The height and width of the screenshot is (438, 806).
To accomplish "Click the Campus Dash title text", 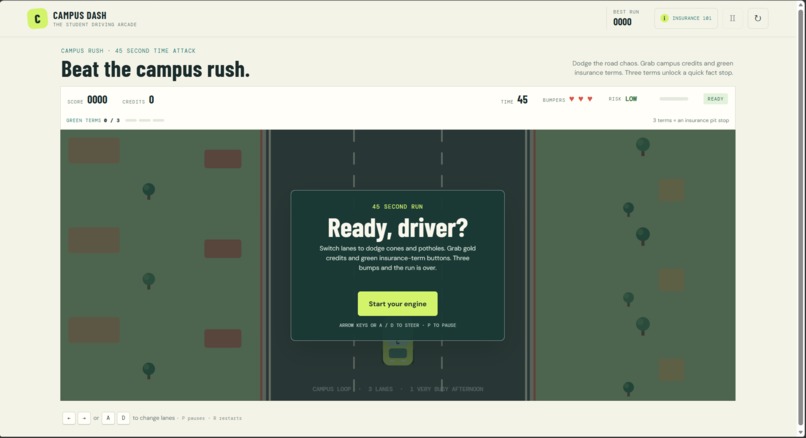I will [x=80, y=15].
